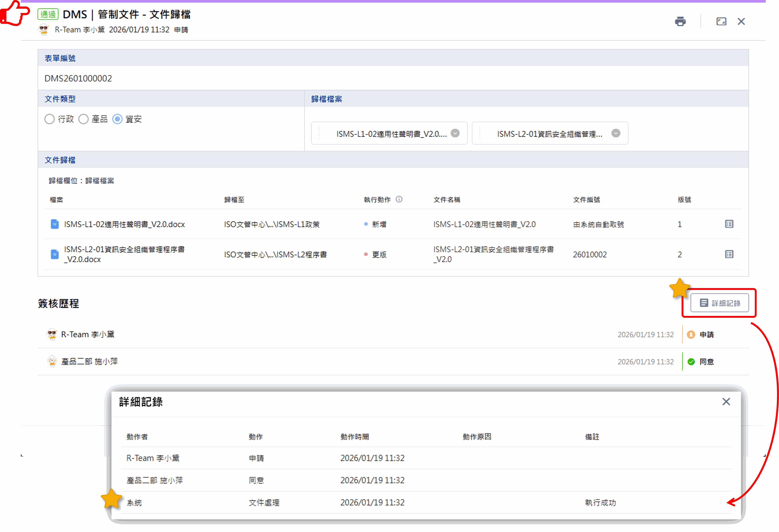
Task: Click Word file icon of ISMS-L2-01 document
Action: click(x=55, y=254)
